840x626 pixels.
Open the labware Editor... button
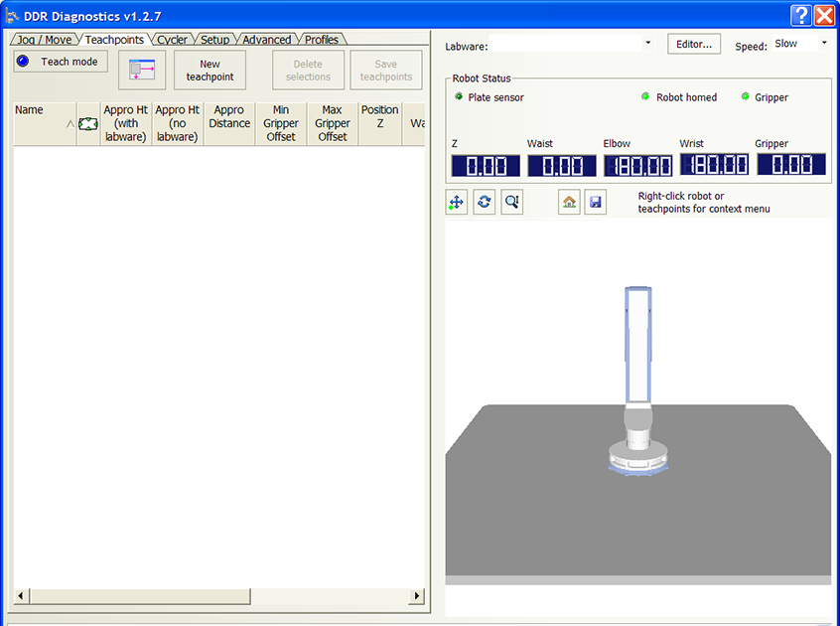click(694, 45)
